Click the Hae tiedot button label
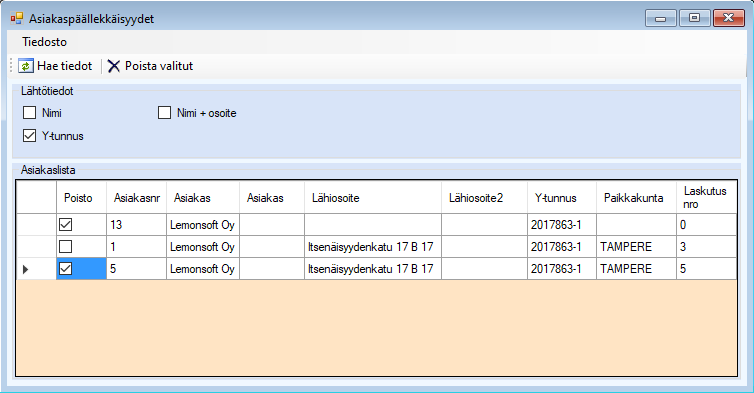754x393 pixels. (64, 66)
